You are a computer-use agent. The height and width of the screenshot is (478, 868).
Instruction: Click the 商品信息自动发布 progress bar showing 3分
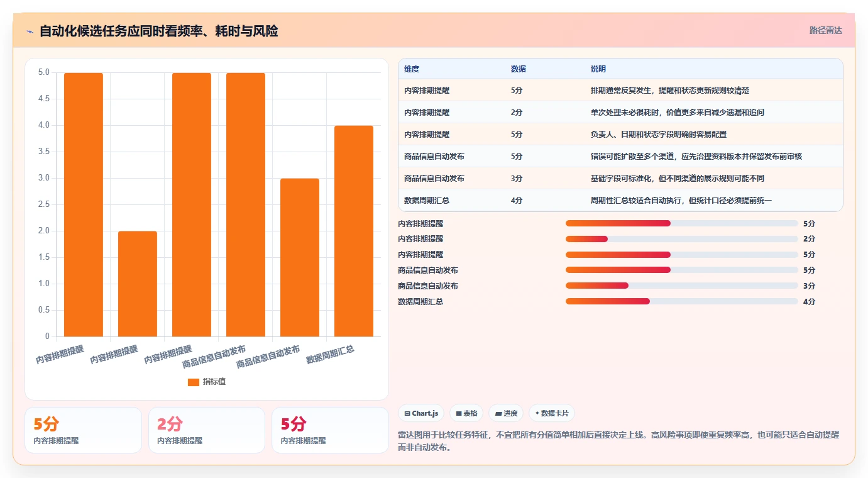[x=682, y=286]
